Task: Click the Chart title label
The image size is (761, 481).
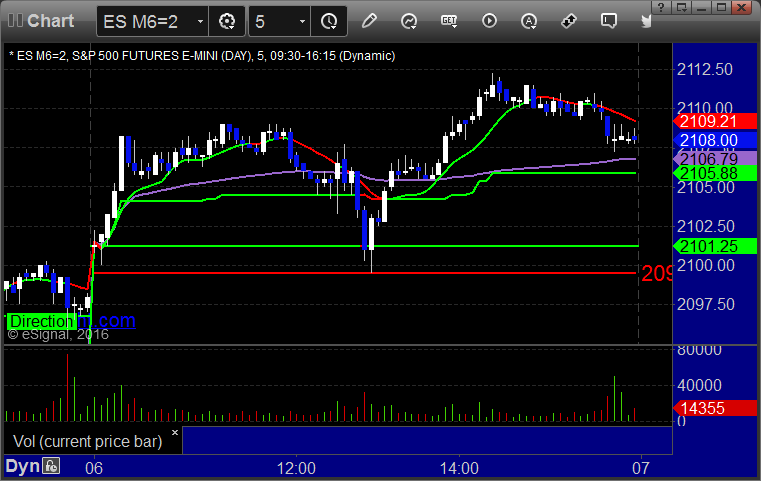Action: coord(50,20)
